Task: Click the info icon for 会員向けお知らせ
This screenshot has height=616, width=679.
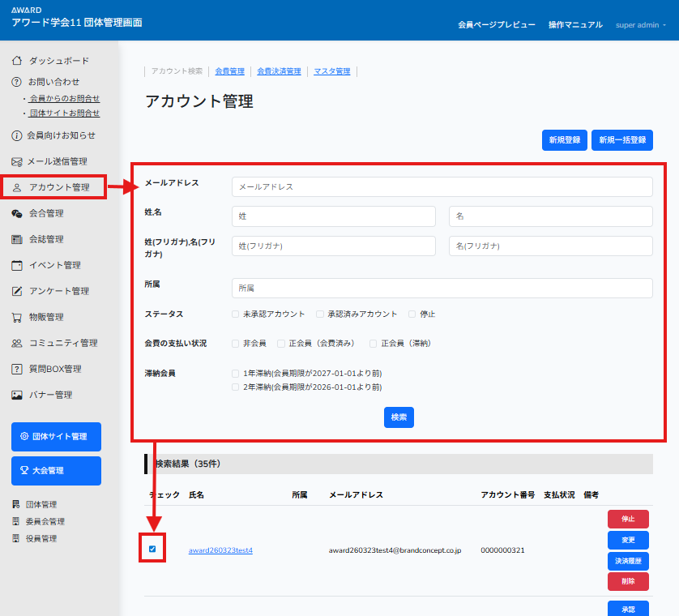Action: pyautogui.click(x=17, y=135)
